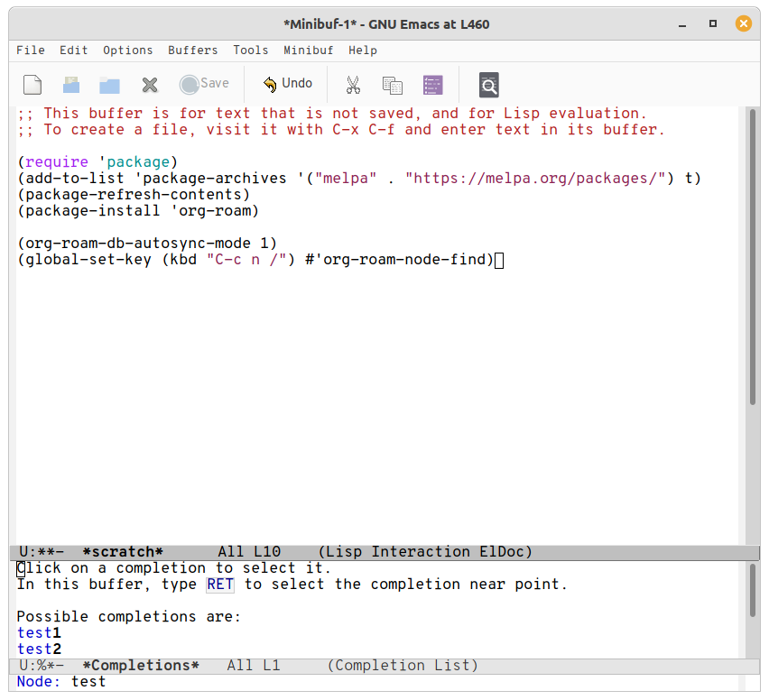Click the Completions window scrollbar
This screenshot has height=700, width=769.
pos(753,591)
